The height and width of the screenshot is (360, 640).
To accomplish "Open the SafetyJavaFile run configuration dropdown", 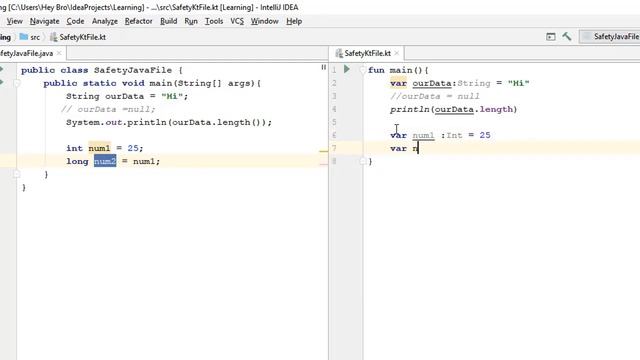I will (610, 37).
